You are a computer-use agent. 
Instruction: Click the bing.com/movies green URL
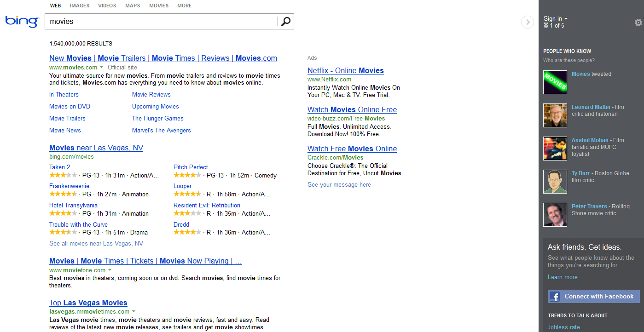pyautogui.click(x=71, y=157)
